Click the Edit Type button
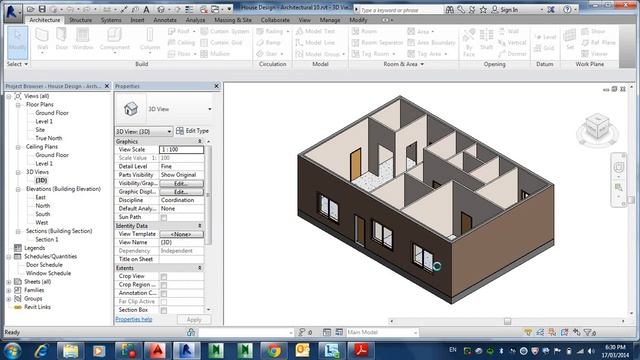This screenshot has height=360, width=640. [192, 131]
